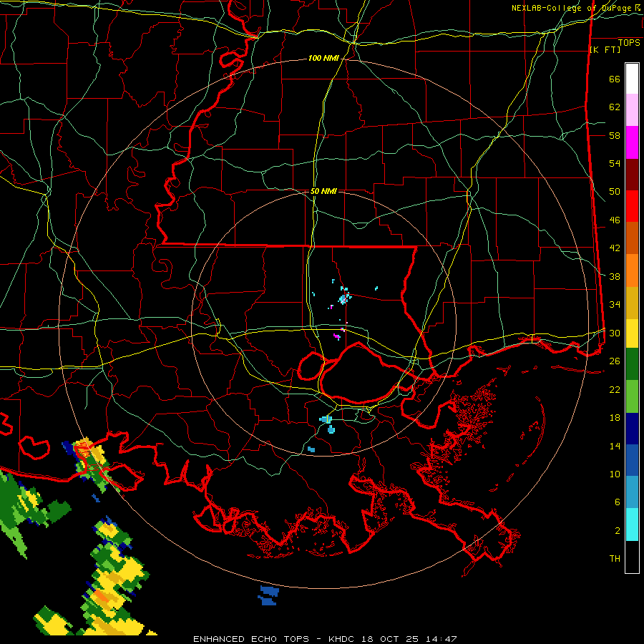Click the legend value 62
Viewport: 644px width, 644px height.
coord(615,107)
